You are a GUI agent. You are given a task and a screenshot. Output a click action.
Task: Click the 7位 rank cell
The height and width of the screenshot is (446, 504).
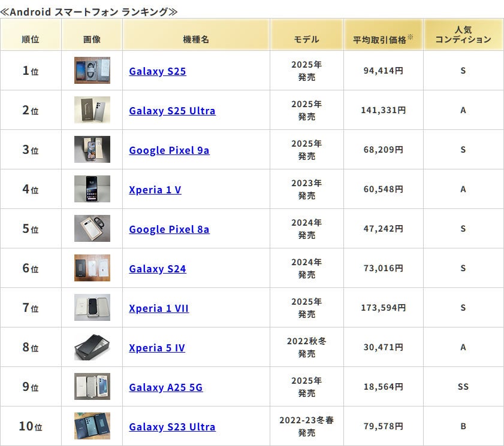(x=31, y=308)
